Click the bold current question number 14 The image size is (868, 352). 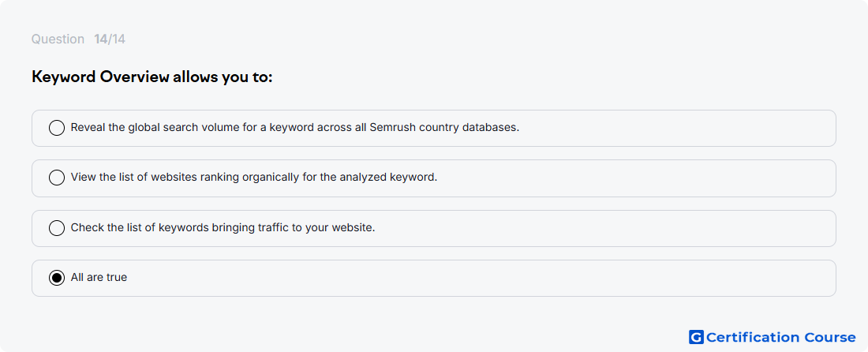pos(100,39)
